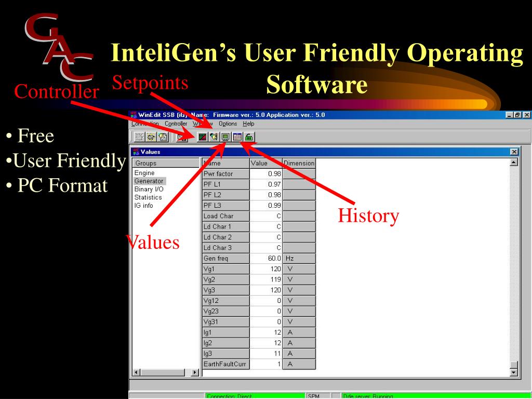532x399 pixels.
Task: Click the vertical scrollbar down arrow
Action: tap(514, 373)
